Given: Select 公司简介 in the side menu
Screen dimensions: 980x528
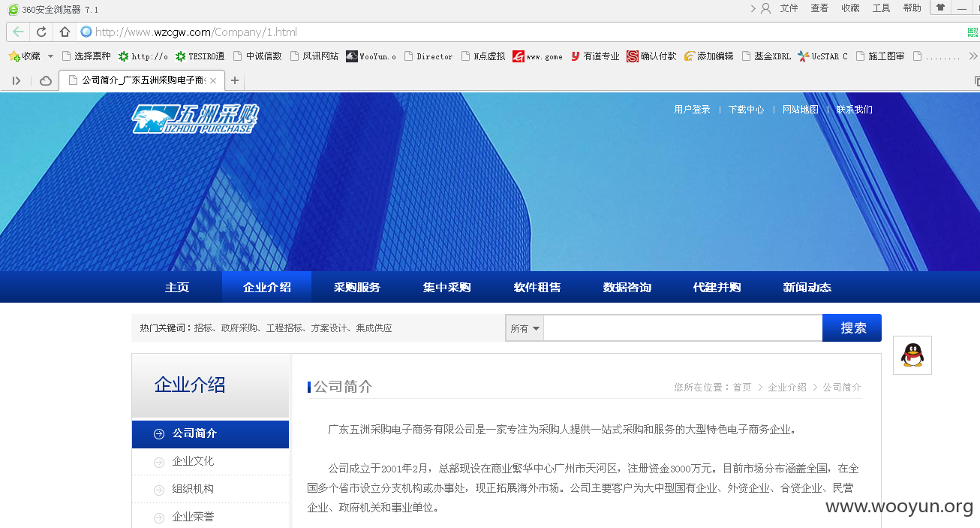Looking at the screenshot, I should pos(210,433).
